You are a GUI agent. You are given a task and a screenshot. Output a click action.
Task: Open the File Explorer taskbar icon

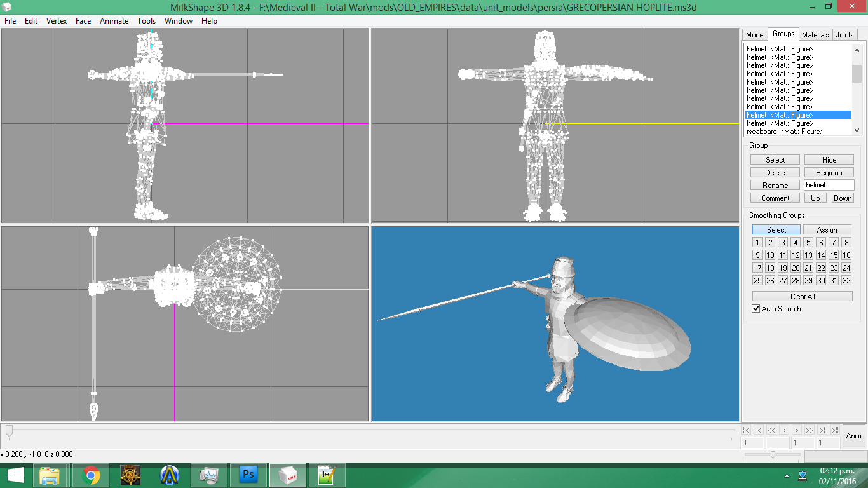point(50,475)
